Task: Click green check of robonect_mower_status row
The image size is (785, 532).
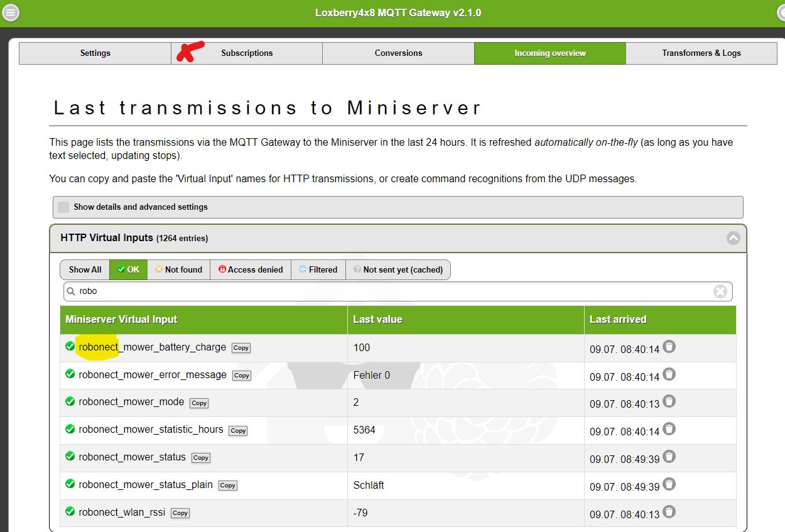Action: (x=70, y=457)
